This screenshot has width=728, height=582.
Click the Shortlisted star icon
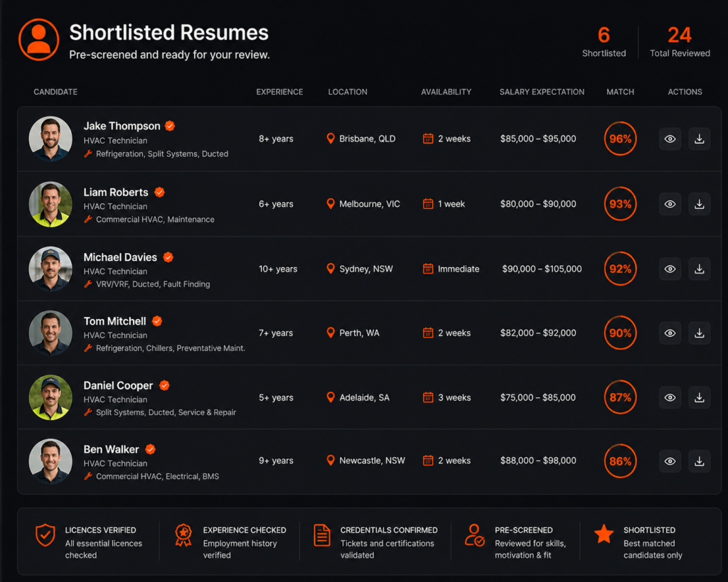604,534
